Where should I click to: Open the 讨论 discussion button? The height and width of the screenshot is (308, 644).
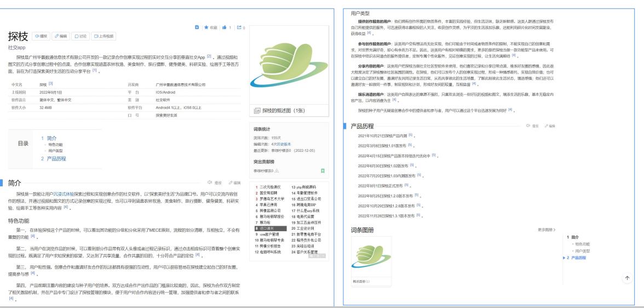coord(81,36)
